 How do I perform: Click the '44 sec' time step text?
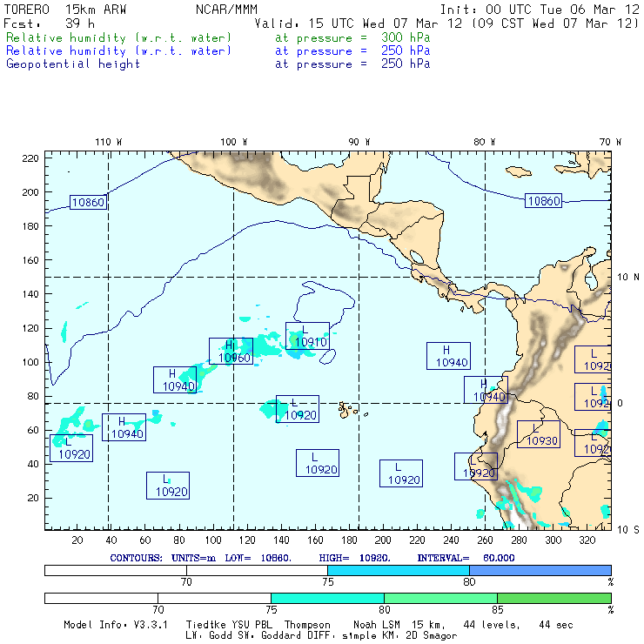[556, 625]
